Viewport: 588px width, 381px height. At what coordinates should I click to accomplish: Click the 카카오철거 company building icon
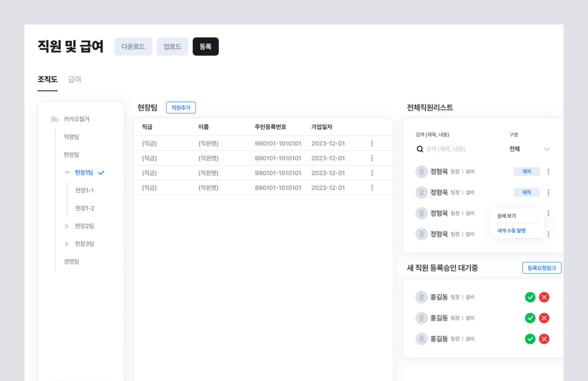[55, 119]
